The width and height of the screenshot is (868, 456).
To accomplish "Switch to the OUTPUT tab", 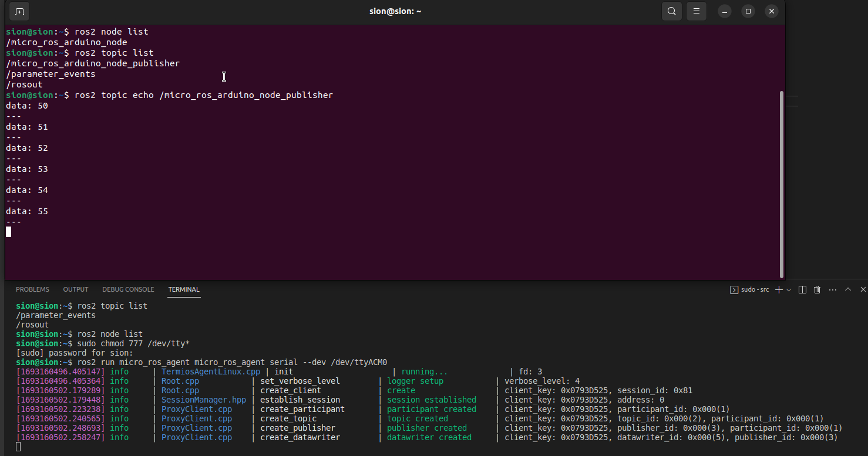I will [x=76, y=289].
